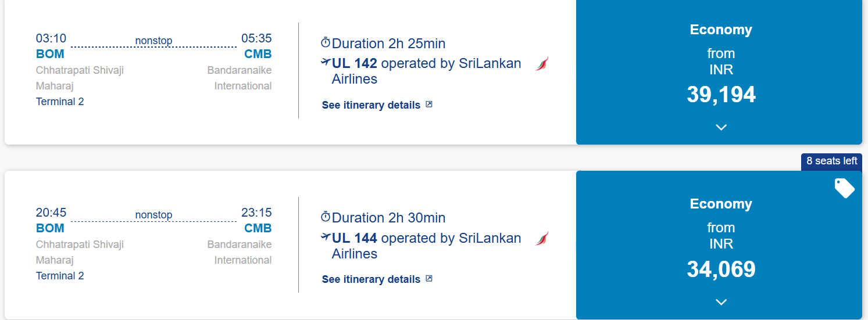Click the duration clock icon for UL 144
The width and height of the screenshot is (868, 320).
pyautogui.click(x=326, y=217)
